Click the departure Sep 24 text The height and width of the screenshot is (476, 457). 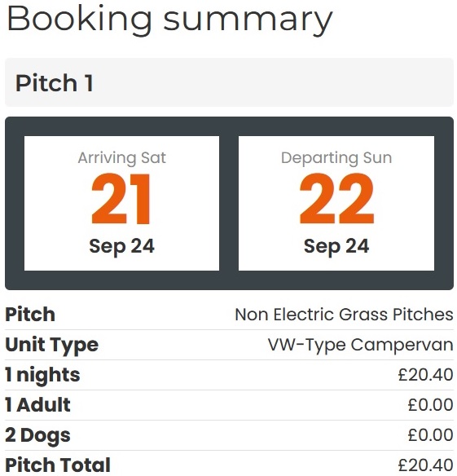(336, 246)
